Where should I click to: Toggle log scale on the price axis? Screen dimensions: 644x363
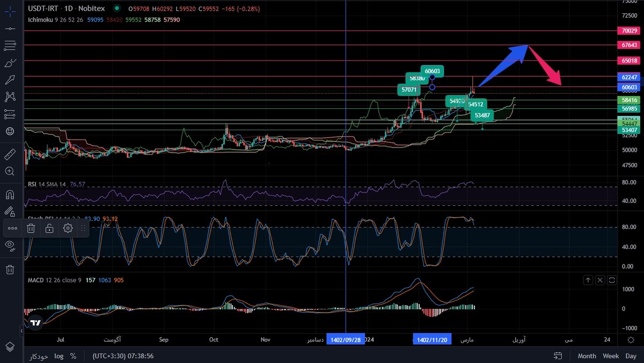tap(59, 355)
